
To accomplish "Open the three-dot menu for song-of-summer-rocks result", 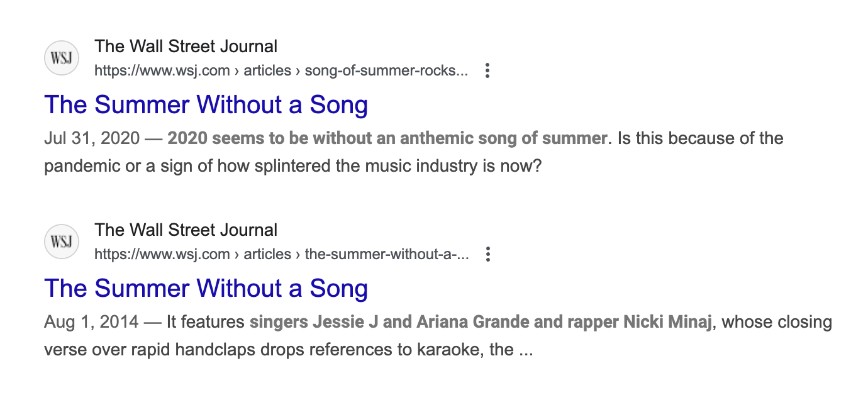I will pos(487,70).
